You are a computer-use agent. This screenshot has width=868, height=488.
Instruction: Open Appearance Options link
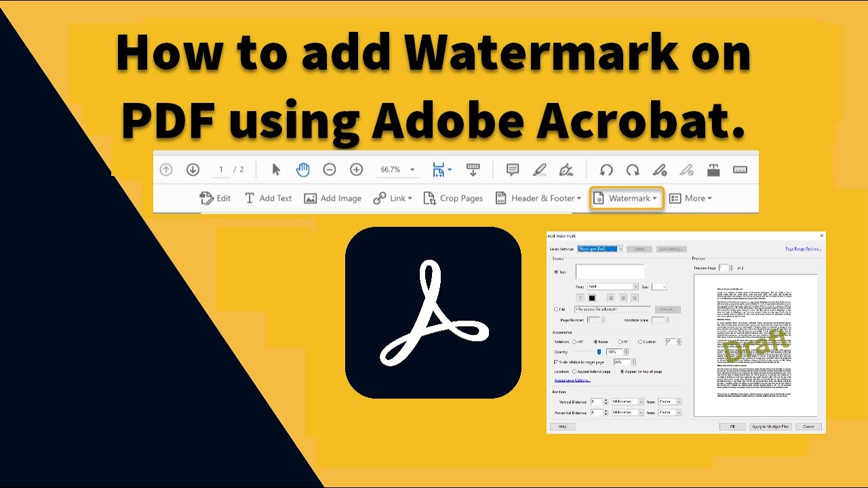(572, 380)
